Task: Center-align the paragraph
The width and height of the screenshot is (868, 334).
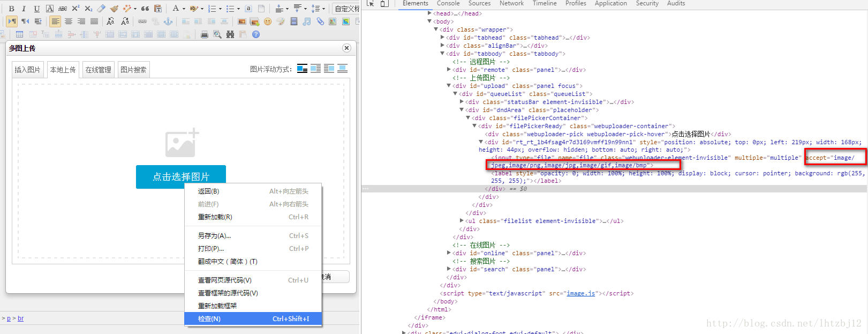Action: point(69,21)
